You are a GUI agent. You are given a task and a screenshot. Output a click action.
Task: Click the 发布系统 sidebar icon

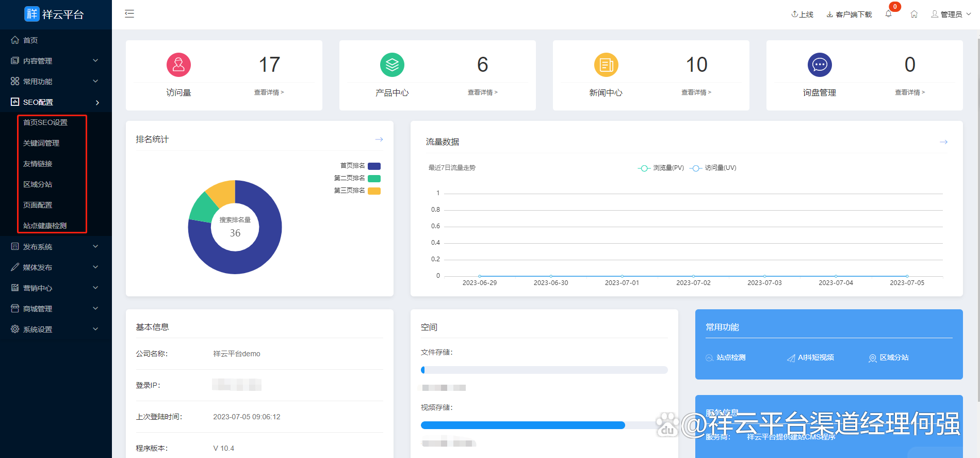point(15,246)
